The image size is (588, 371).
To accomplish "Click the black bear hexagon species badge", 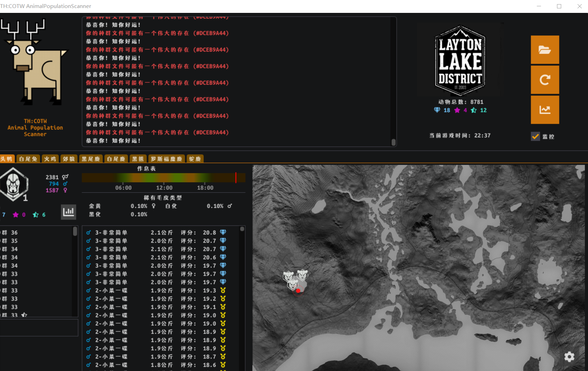I will tap(14, 184).
